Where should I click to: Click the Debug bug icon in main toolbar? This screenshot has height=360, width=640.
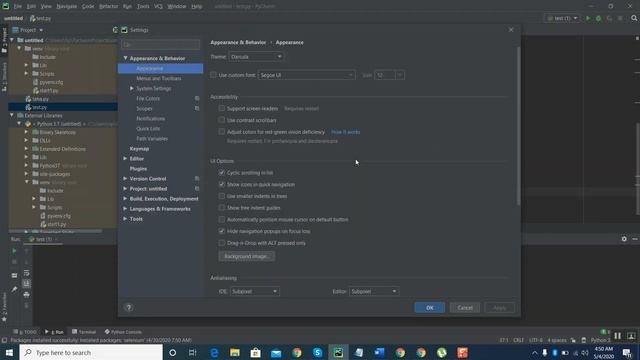598,18
